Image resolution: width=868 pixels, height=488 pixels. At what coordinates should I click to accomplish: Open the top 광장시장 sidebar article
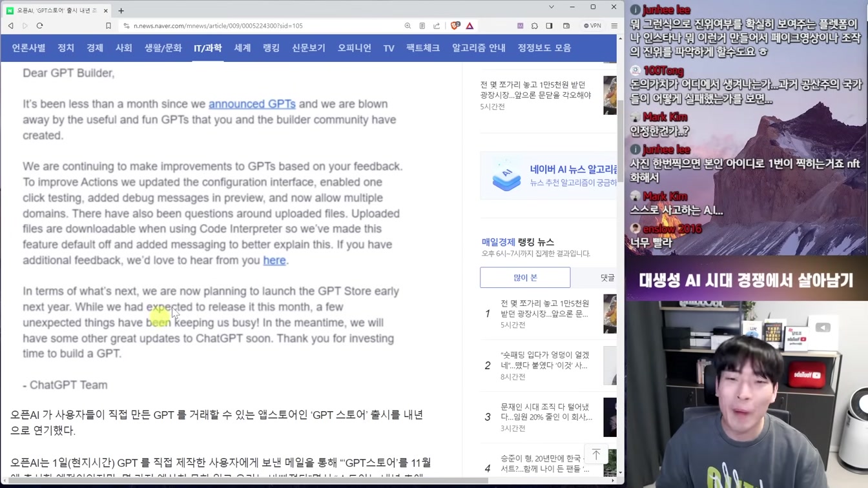(x=535, y=90)
